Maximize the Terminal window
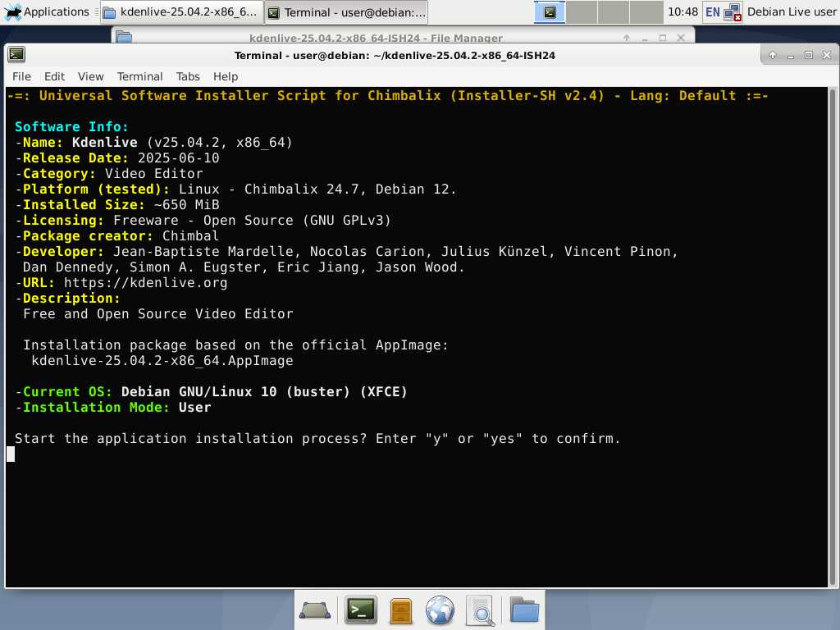The image size is (840, 630). click(x=809, y=55)
